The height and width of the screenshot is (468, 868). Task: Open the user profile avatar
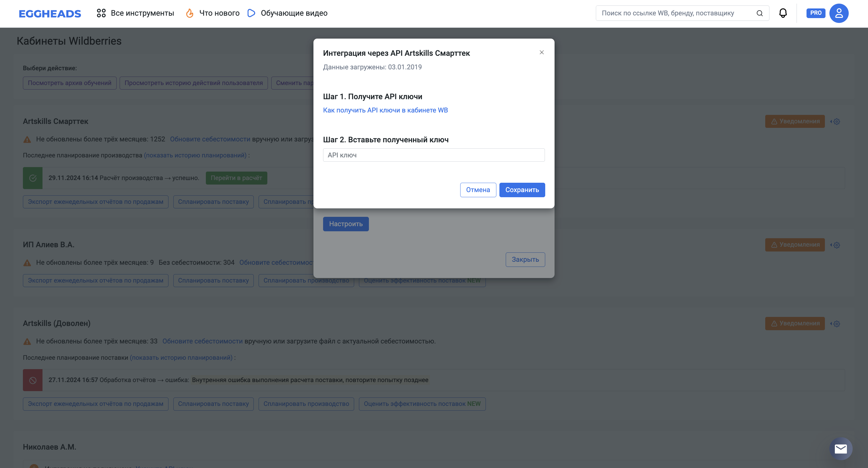tap(839, 13)
